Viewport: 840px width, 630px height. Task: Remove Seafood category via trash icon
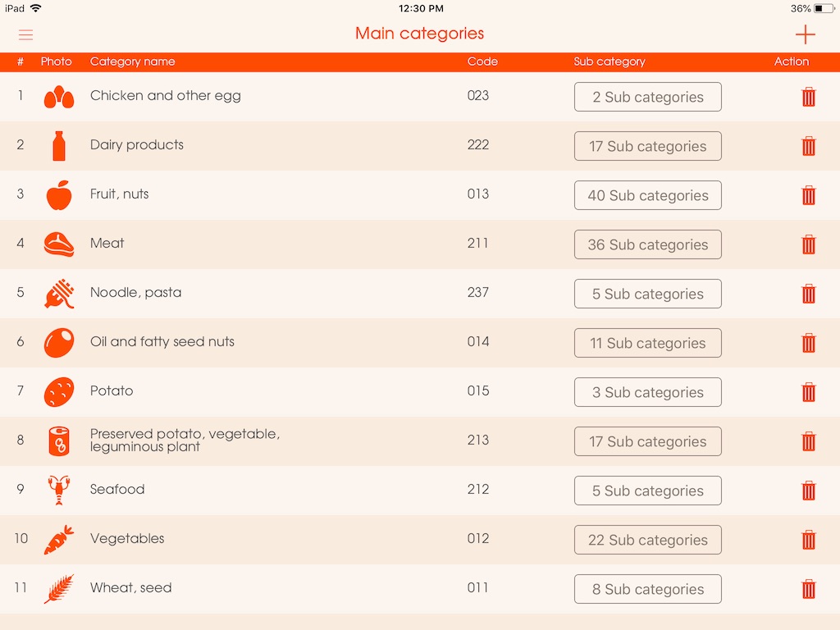coord(808,491)
